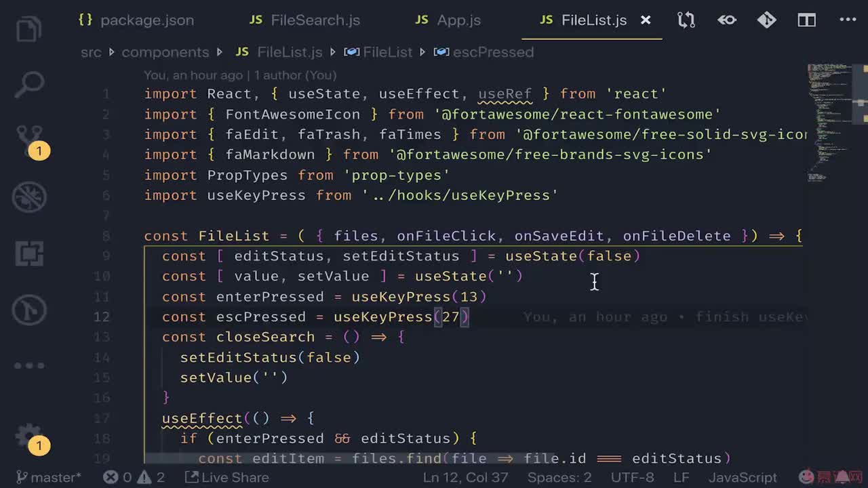Open the Explorer view in the activity bar
Viewport: 868px width, 488px height.
(28, 29)
